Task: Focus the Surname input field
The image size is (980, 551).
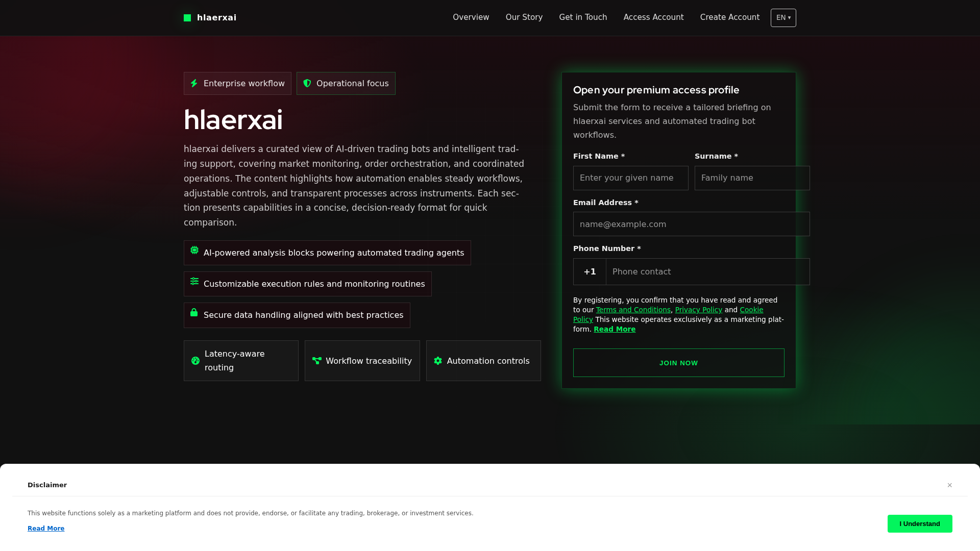Action: [752, 178]
